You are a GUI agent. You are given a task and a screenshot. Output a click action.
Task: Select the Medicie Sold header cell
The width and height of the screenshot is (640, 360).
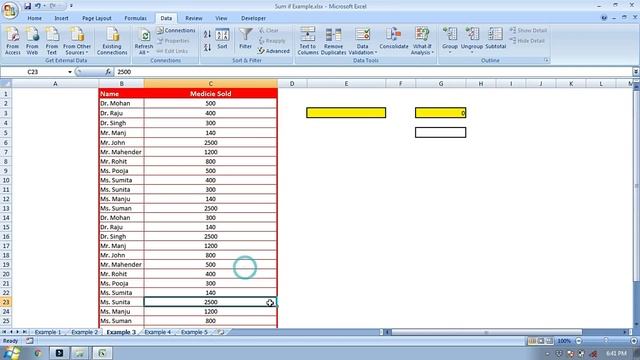click(211, 94)
